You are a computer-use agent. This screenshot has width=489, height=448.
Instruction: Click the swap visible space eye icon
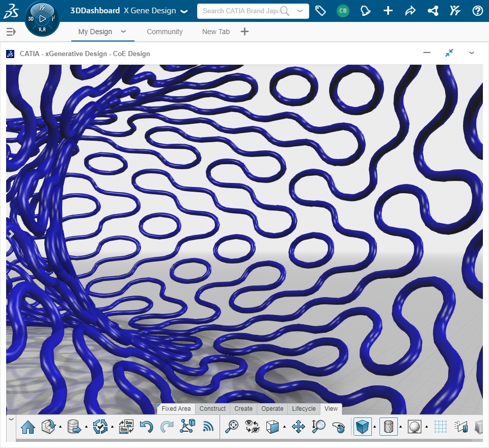coord(252,427)
